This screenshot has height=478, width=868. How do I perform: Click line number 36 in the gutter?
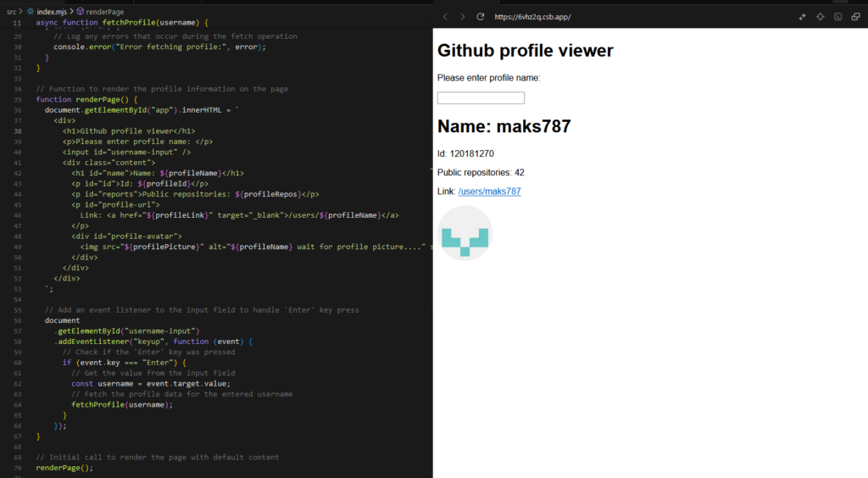[17, 110]
